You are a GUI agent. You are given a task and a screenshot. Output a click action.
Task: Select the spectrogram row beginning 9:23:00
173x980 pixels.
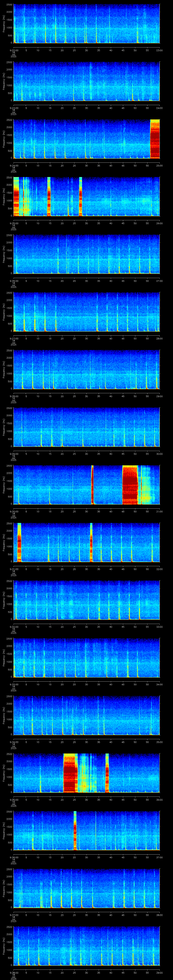coord(87,81)
